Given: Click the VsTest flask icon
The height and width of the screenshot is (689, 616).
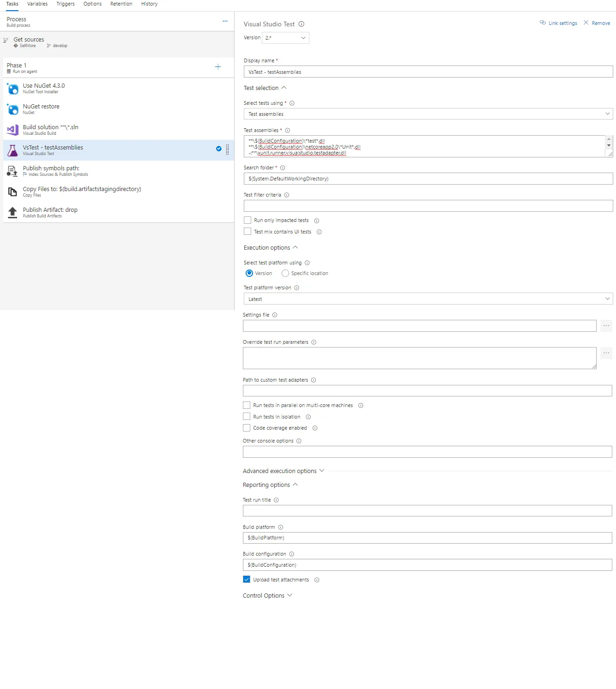Looking at the screenshot, I should (x=13, y=150).
